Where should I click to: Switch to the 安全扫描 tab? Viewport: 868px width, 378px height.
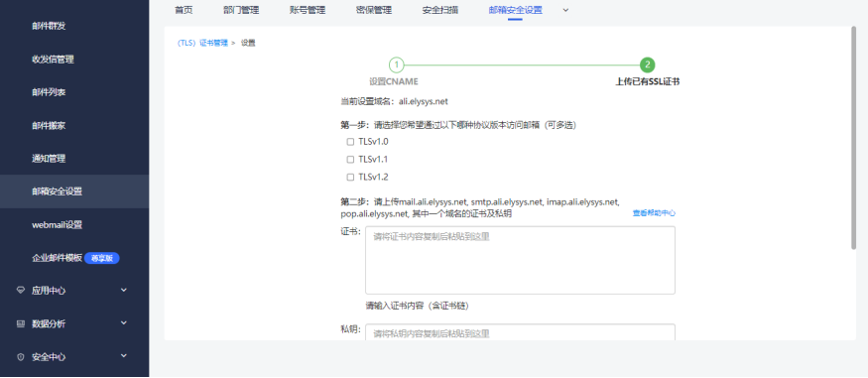(x=440, y=10)
